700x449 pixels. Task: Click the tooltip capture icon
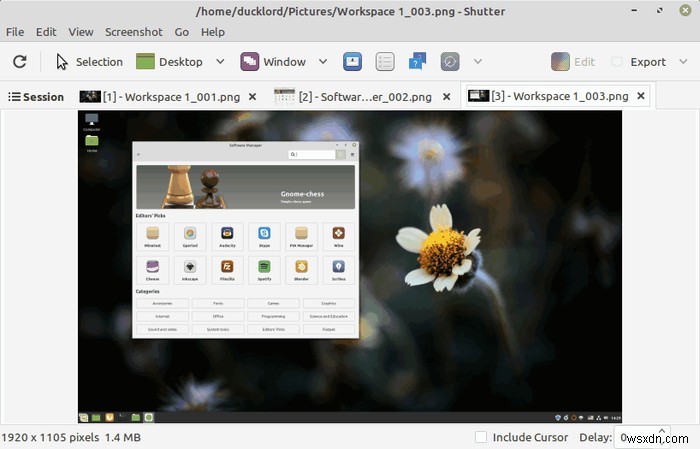click(417, 62)
